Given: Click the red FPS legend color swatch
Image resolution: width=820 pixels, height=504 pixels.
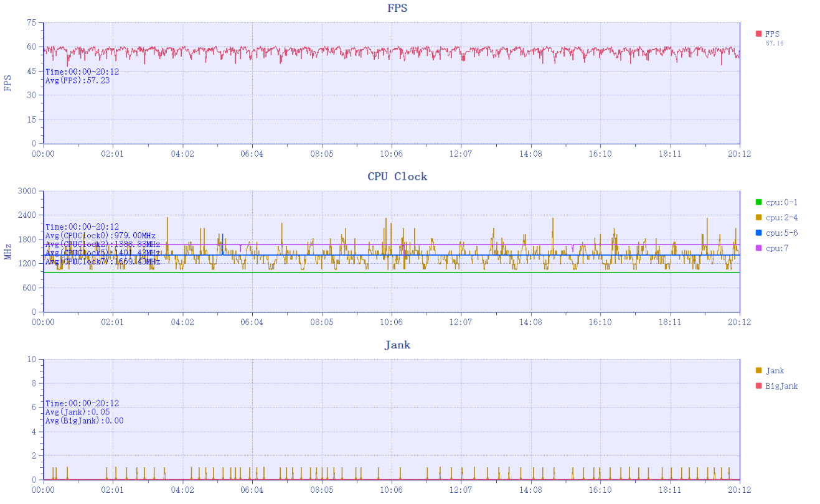Looking at the screenshot, I should 758,34.
